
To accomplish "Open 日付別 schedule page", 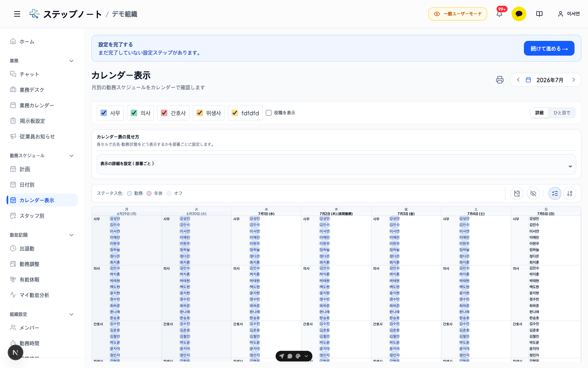I will pos(42,185).
